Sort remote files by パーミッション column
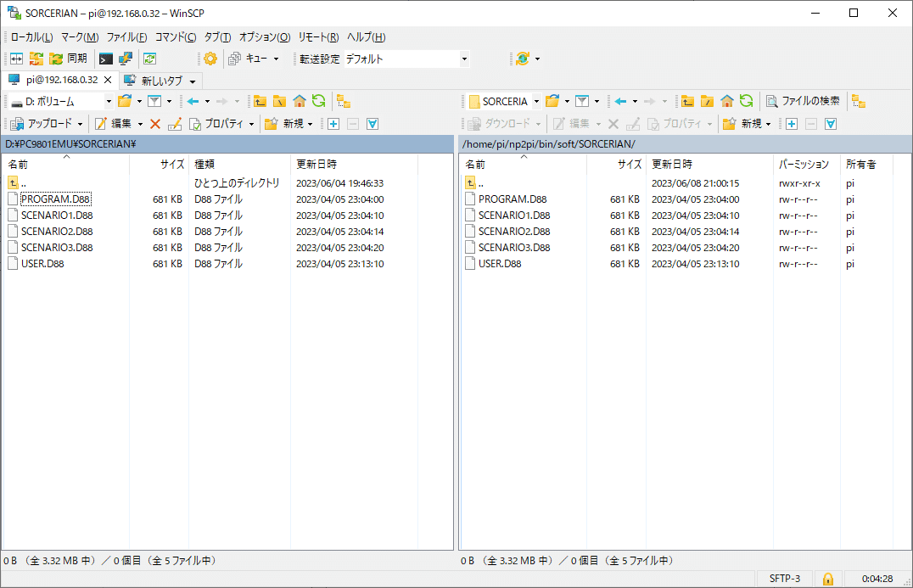Viewport: 913px width, 588px height. point(806,164)
